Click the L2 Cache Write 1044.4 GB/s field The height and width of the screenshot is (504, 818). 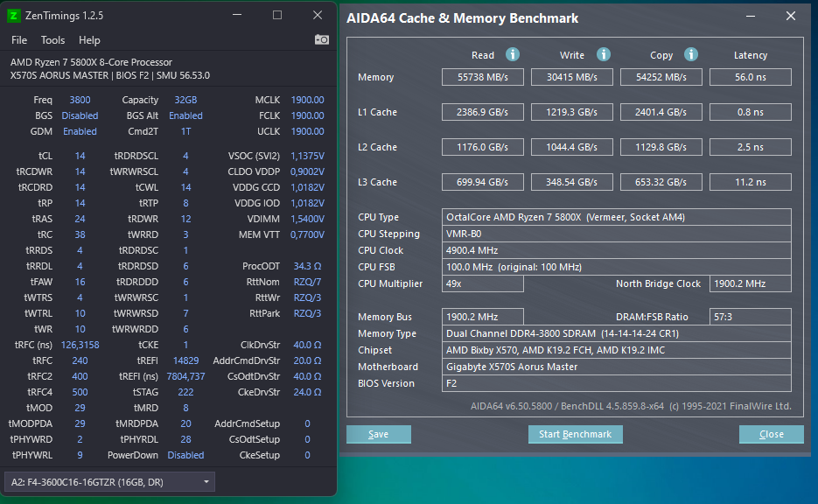[572, 147]
